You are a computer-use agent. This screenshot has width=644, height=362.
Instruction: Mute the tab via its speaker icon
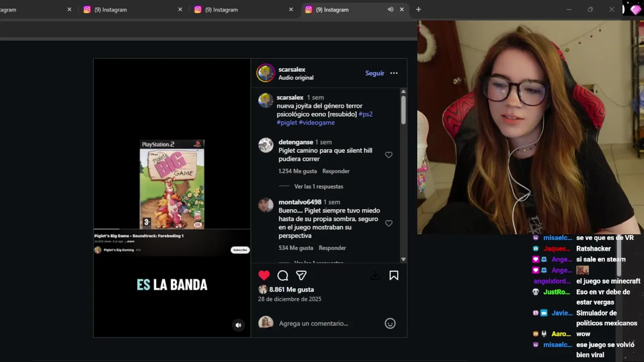click(390, 10)
